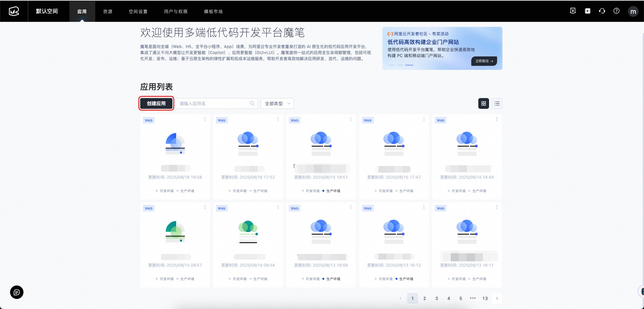The height and width of the screenshot is (309, 644).
Task: Open more menu on app updated 2025/08/14 14:44
Action: pyautogui.click(x=497, y=119)
